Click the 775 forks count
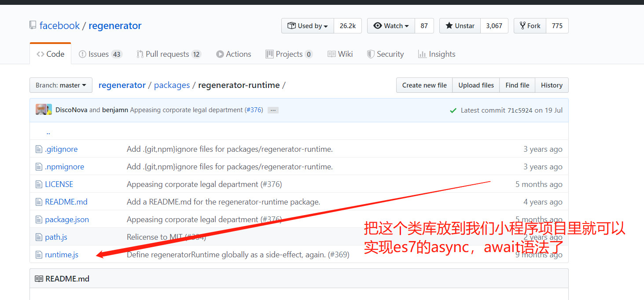644x300 pixels. pyautogui.click(x=557, y=26)
